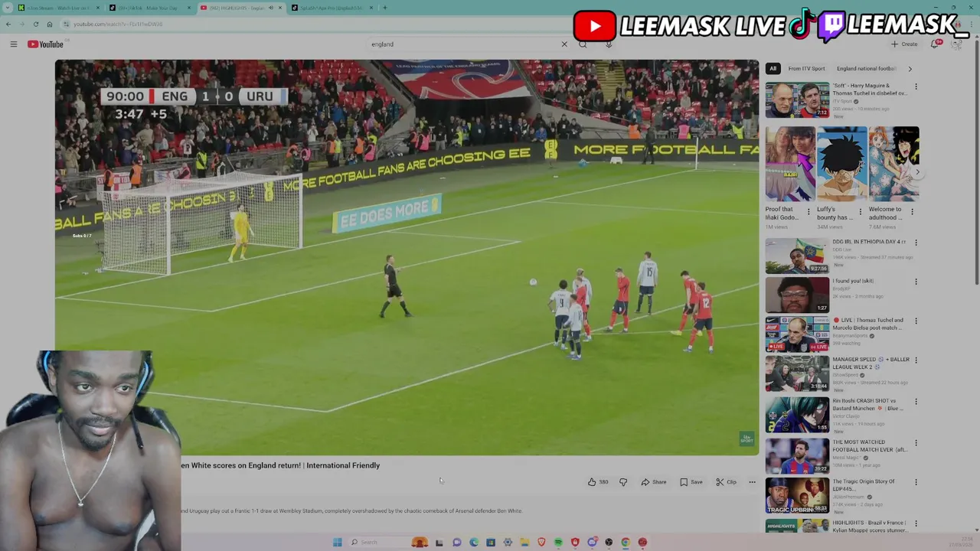
Task: Select the 'From ITV Sport' chip
Action: [806, 69]
